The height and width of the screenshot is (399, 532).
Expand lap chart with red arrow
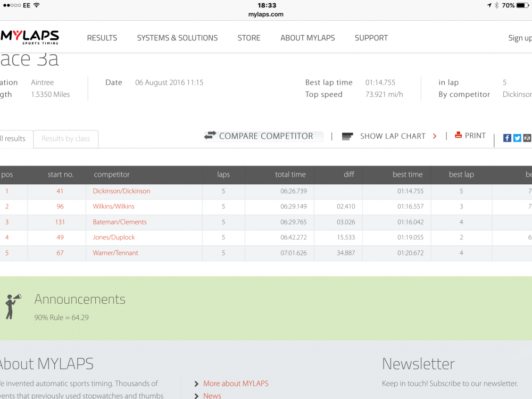click(435, 136)
